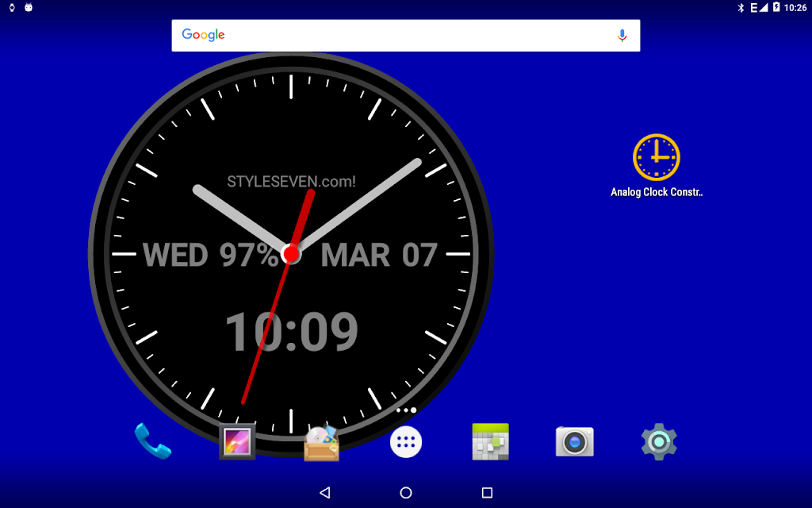Open the Gallery app in the dock
Screen dimensions: 812x508
(x=237, y=441)
